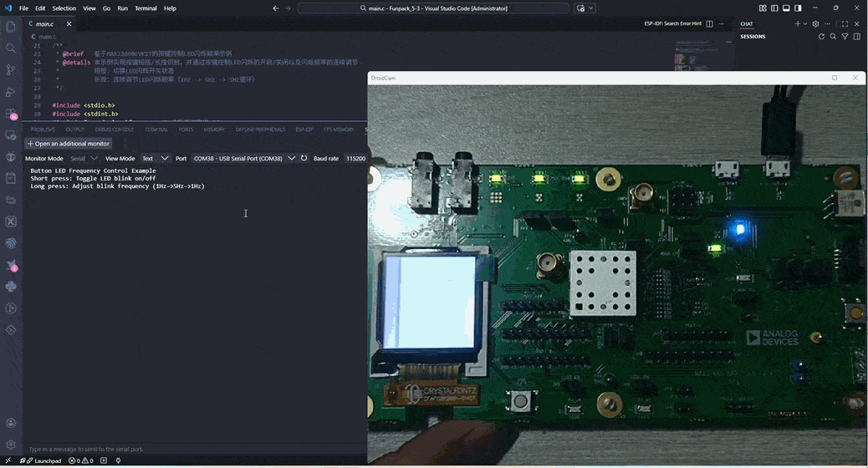This screenshot has width=868, height=468.
Task: Click the Baud rate 115200 field
Action: click(x=355, y=158)
